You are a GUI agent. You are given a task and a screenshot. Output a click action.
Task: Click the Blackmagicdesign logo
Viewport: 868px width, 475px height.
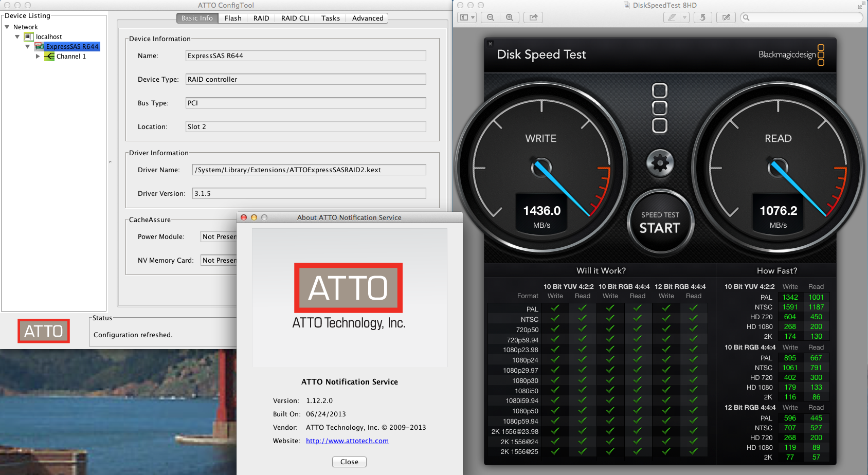791,54
